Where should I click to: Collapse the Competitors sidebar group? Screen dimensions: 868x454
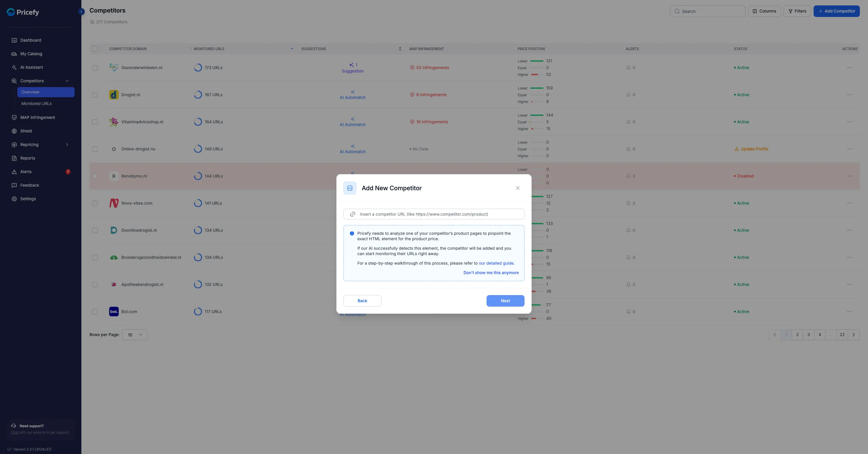(67, 81)
